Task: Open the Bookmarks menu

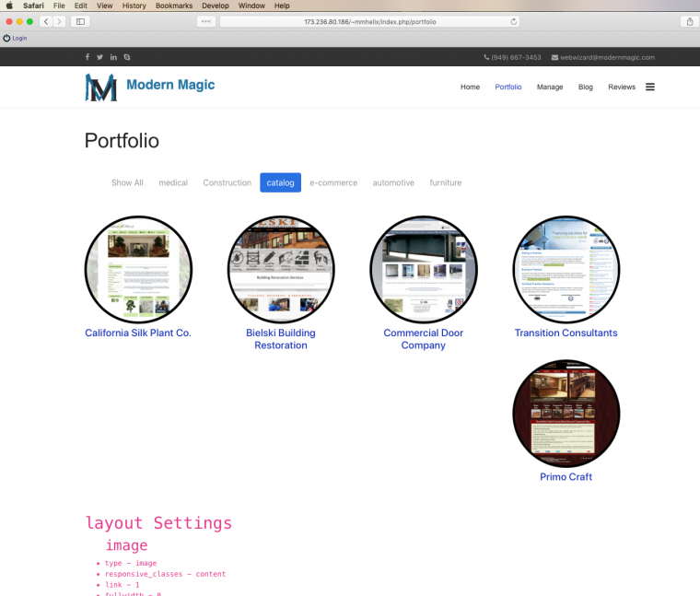Action: [x=174, y=6]
